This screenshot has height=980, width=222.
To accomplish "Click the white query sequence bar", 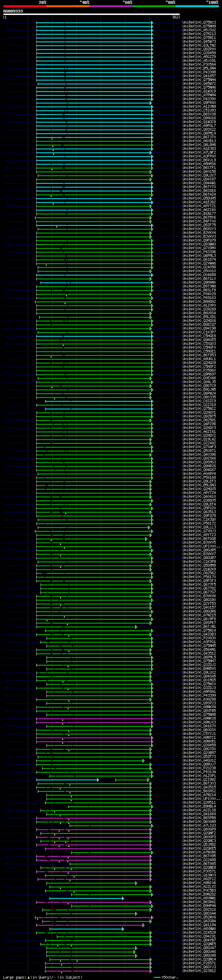I will pyautogui.click(x=92, y=15).
